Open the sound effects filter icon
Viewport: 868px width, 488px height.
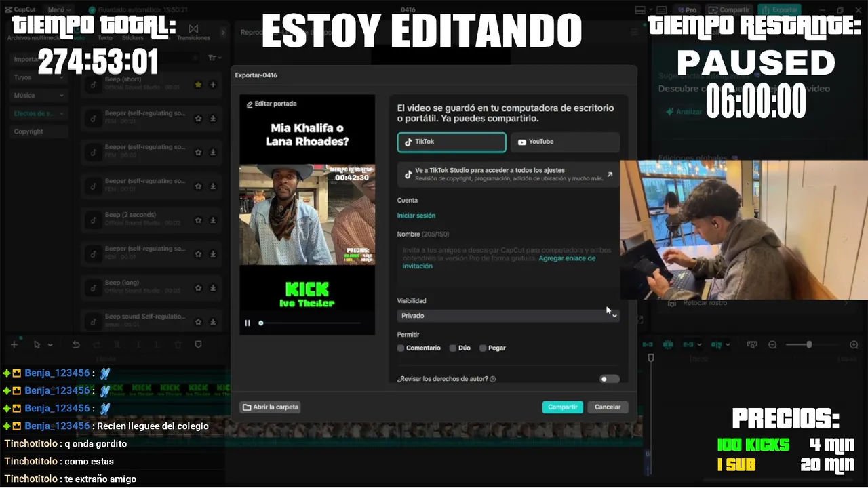click(x=214, y=58)
